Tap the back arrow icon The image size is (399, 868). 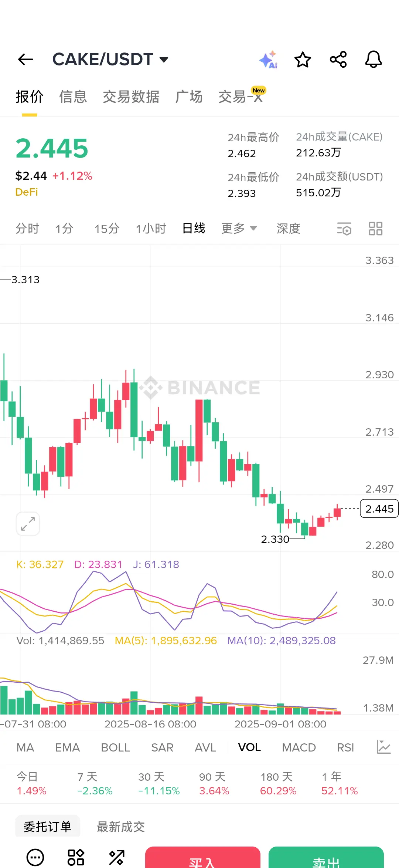tap(25, 59)
